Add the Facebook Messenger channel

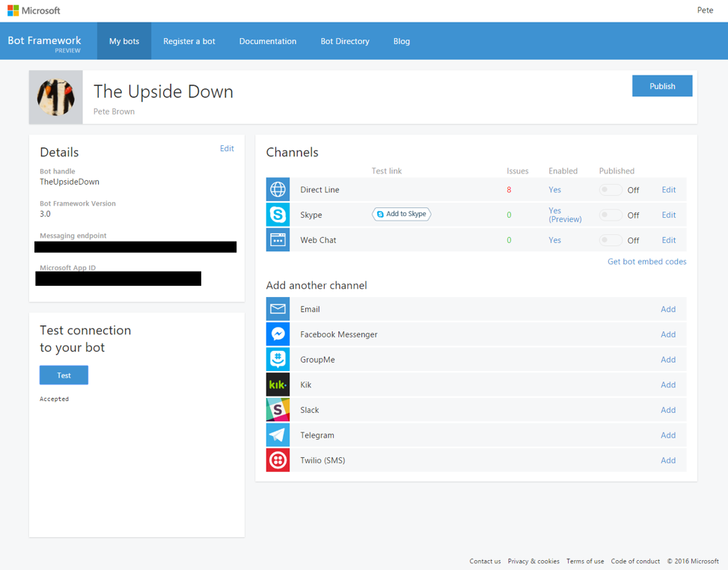[x=668, y=334]
